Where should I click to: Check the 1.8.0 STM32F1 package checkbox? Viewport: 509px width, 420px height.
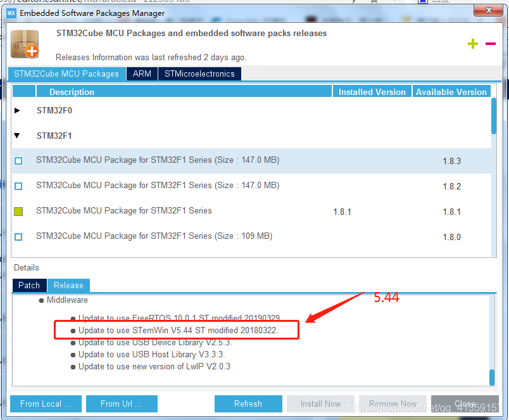point(18,237)
